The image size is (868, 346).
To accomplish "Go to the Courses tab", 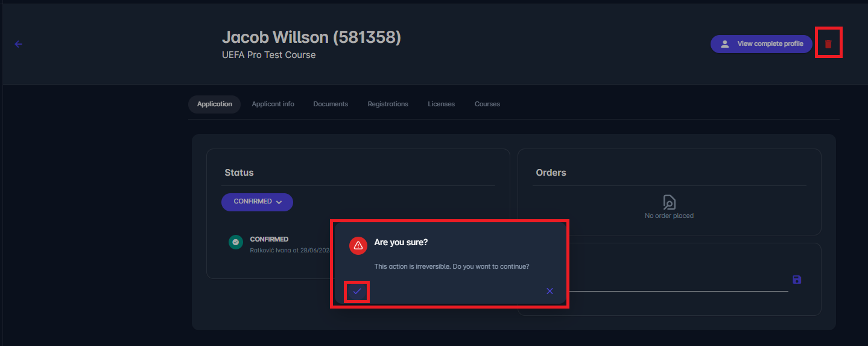I will click(487, 104).
